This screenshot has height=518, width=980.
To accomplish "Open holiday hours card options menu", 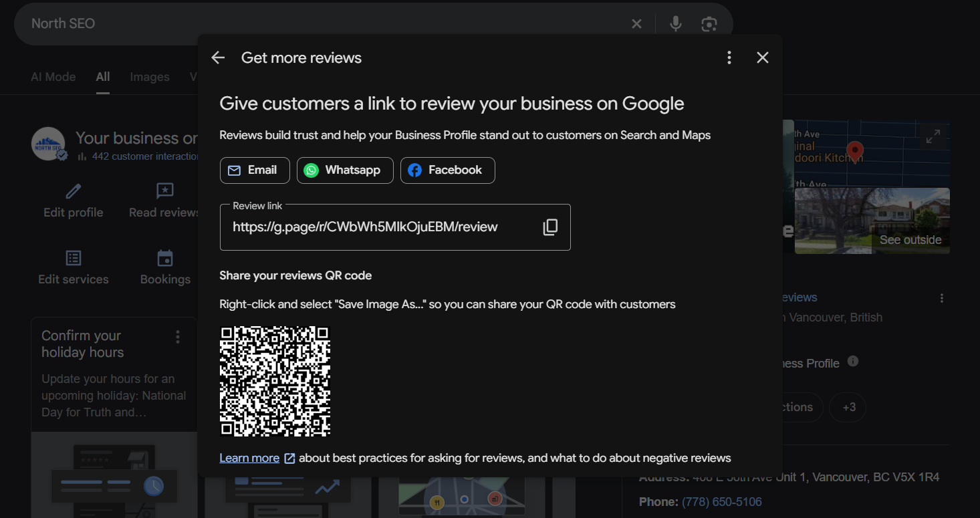I will click(178, 337).
